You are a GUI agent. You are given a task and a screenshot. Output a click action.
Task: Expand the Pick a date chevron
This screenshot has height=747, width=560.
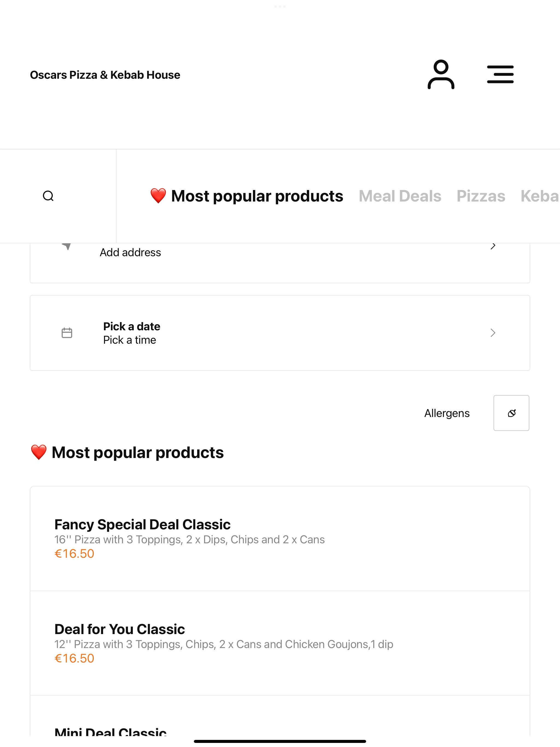493,333
